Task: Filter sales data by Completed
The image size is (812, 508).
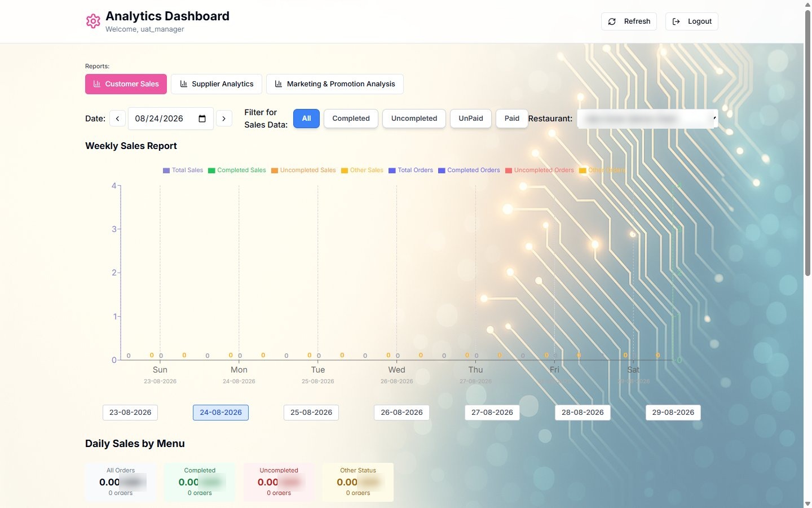Action: (351, 119)
